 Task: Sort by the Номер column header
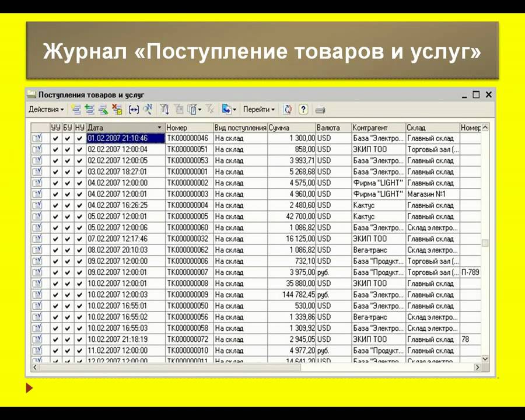click(190, 128)
